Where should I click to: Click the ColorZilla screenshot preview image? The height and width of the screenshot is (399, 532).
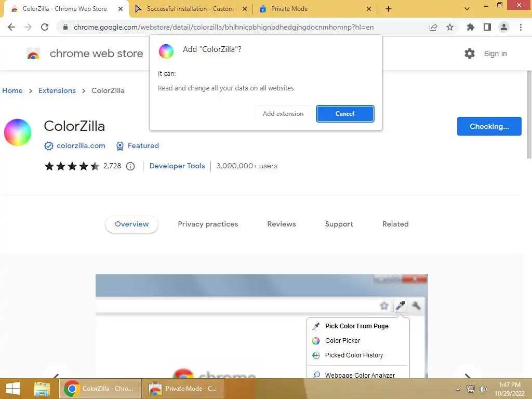coord(262,326)
